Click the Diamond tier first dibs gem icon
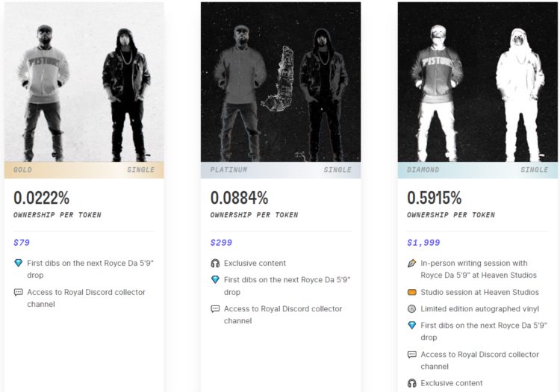560x392 pixels. coord(412,326)
